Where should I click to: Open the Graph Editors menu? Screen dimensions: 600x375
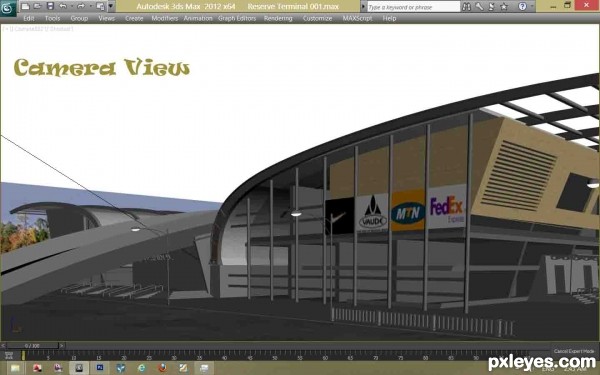point(237,18)
